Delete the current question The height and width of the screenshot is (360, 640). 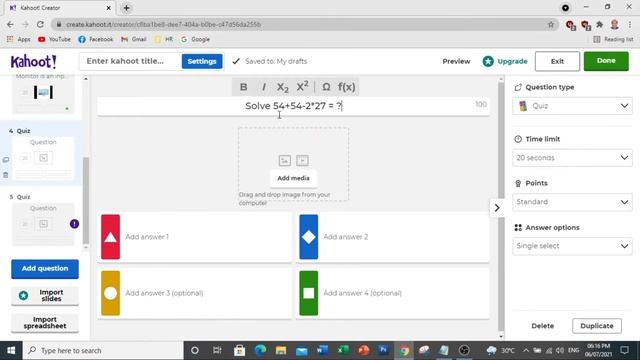(542, 326)
